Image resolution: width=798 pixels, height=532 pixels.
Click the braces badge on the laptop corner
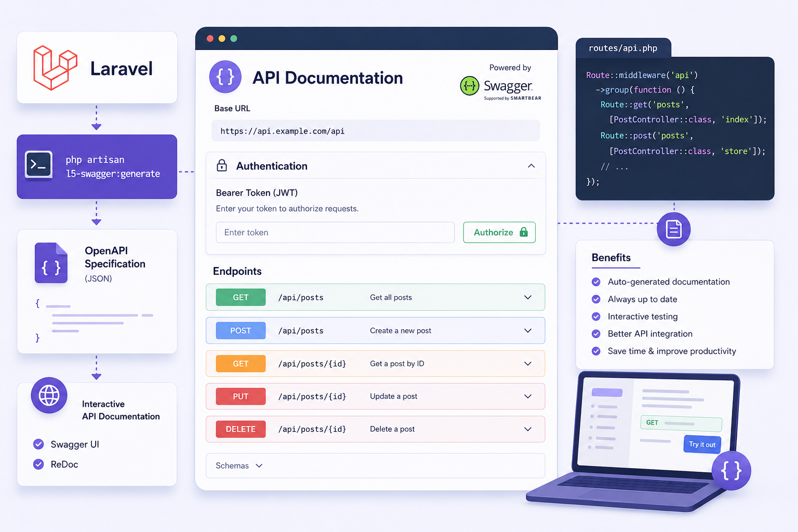(x=731, y=471)
